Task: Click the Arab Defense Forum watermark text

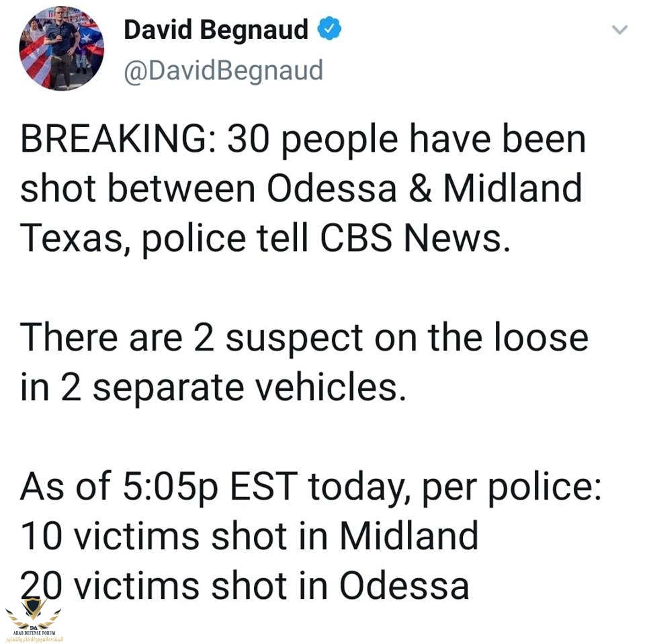Action: pyautogui.click(x=33, y=635)
